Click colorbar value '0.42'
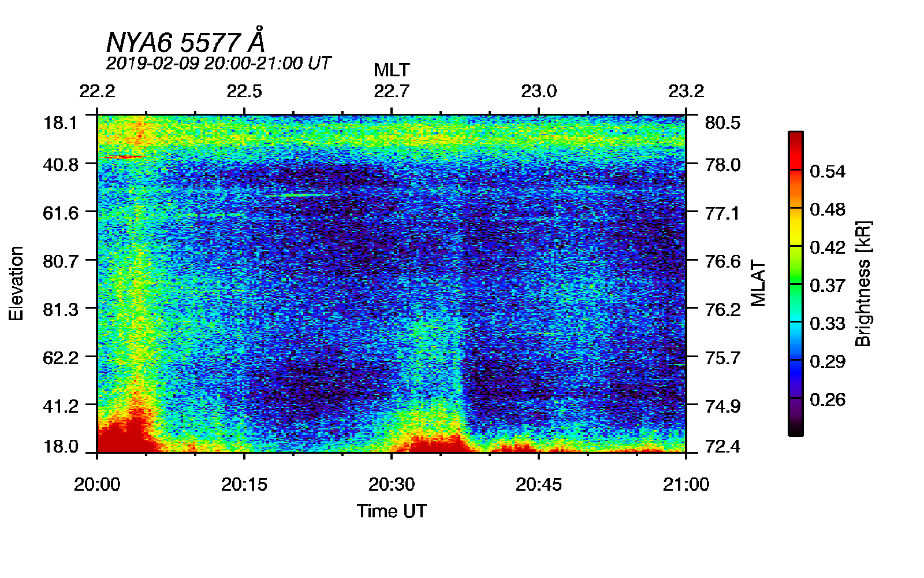924x578 pixels. pos(828,247)
